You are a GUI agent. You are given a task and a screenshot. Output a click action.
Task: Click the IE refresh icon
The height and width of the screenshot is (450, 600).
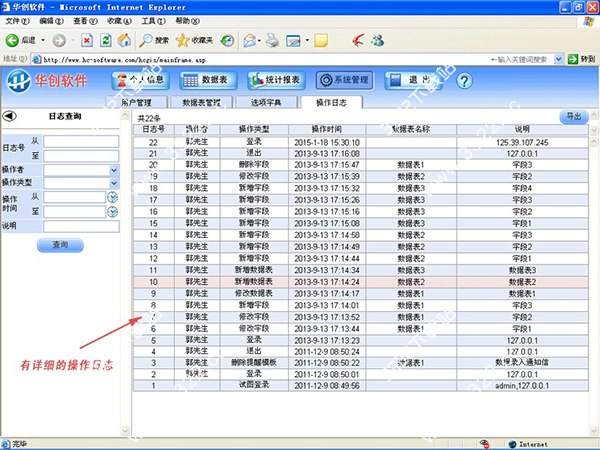[x=105, y=40]
